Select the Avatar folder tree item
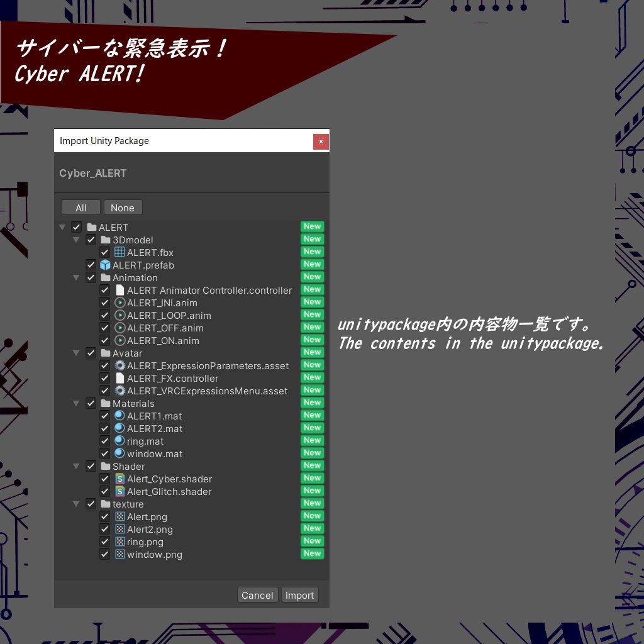The image size is (644, 644). [126, 353]
